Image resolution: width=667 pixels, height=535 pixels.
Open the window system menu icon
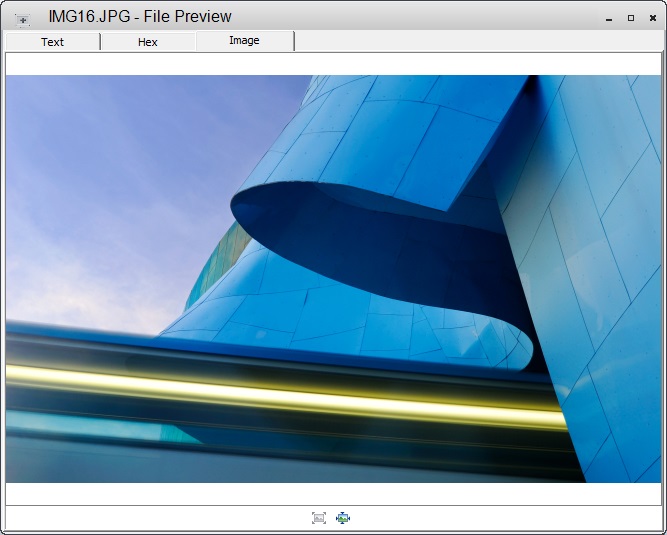pos(23,20)
